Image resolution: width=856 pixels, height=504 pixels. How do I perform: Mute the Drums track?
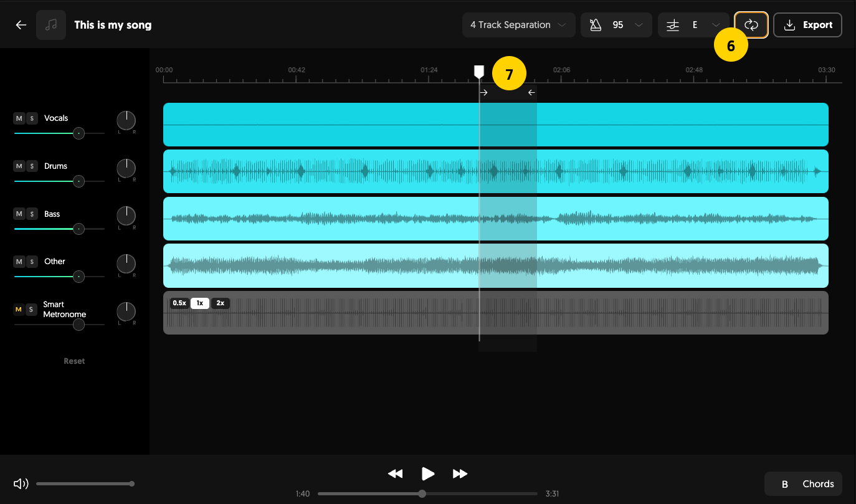19,166
